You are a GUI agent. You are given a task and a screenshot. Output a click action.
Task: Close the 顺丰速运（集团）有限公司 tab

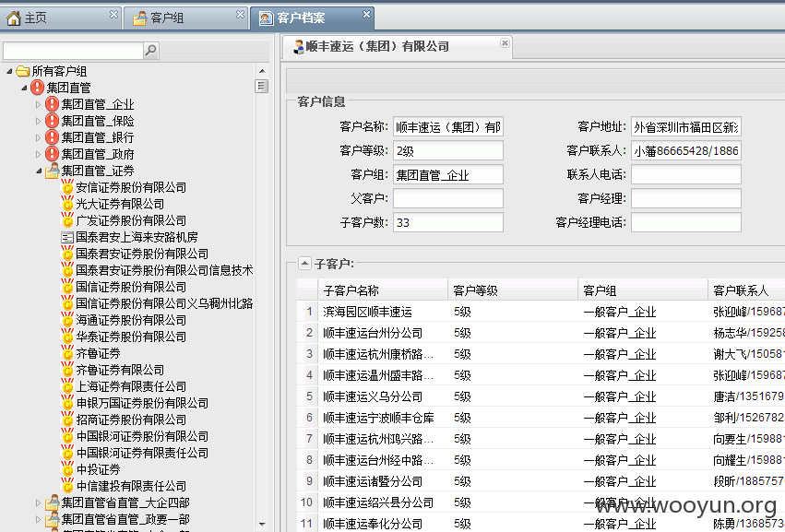coord(505,42)
